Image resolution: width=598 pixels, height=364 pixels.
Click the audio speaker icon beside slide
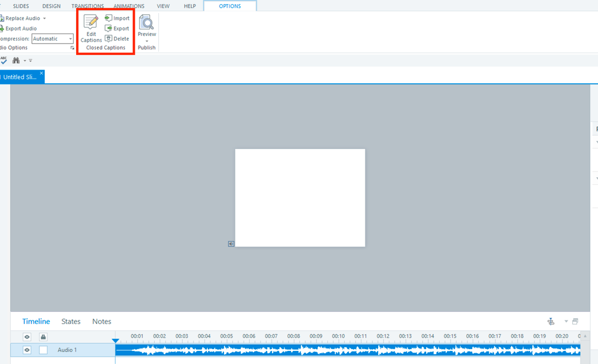(231, 244)
